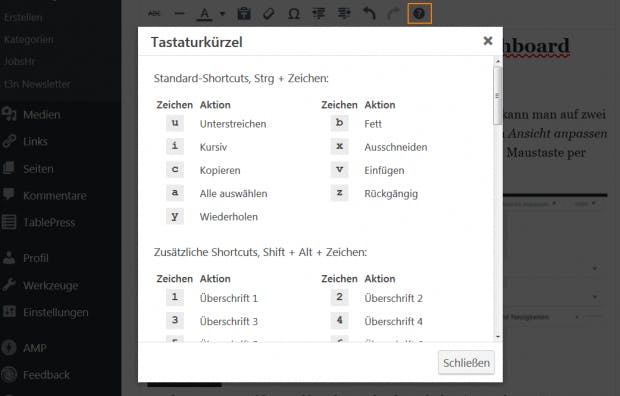Screen dimensions: 620x396
Task: Click t3n Newsletter submenu link
Action: pyautogui.click(x=37, y=84)
